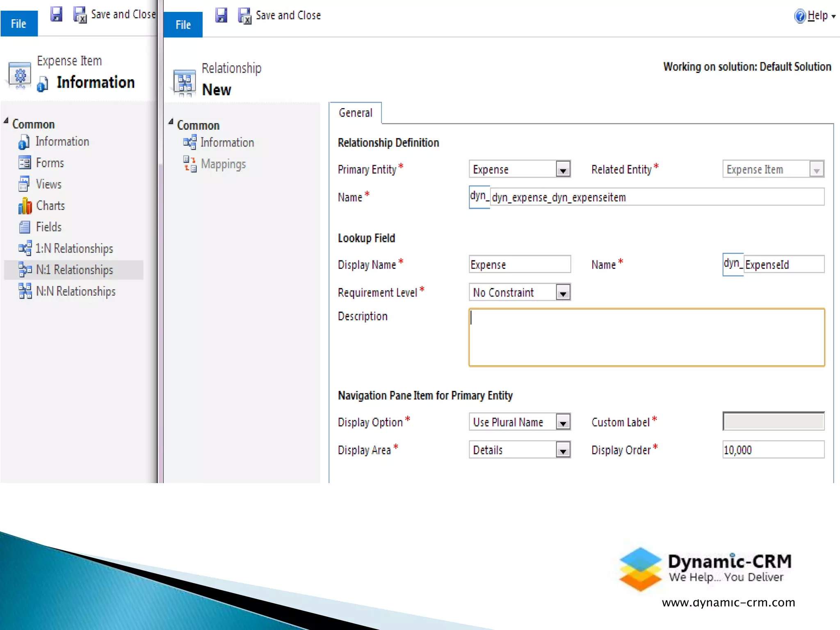
Task: Select N:1 Relationships item
Action: click(x=75, y=269)
